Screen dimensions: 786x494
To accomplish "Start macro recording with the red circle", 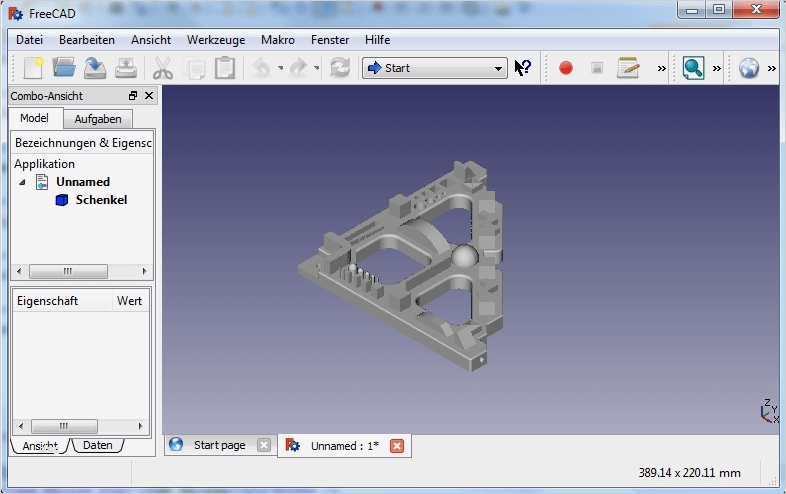I will pyautogui.click(x=566, y=68).
